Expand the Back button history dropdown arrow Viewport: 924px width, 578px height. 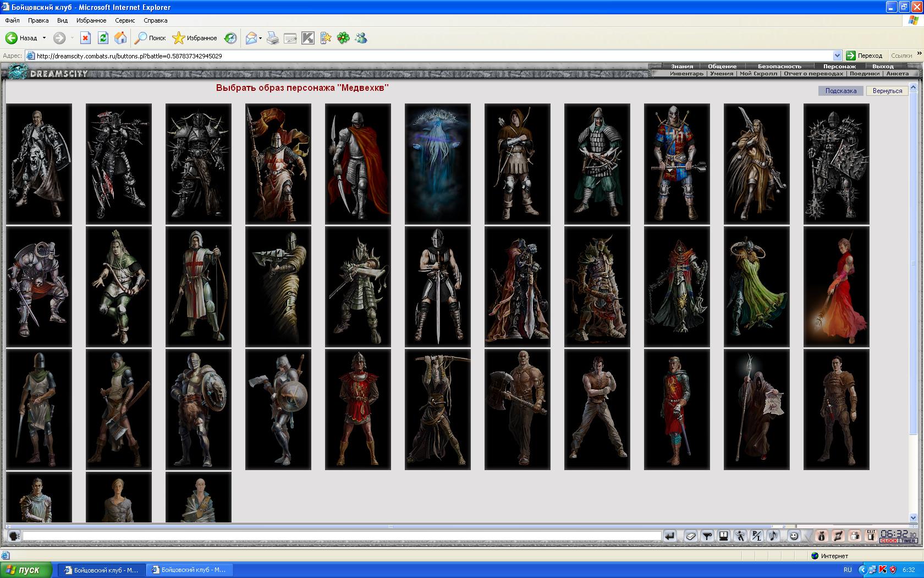pos(44,38)
